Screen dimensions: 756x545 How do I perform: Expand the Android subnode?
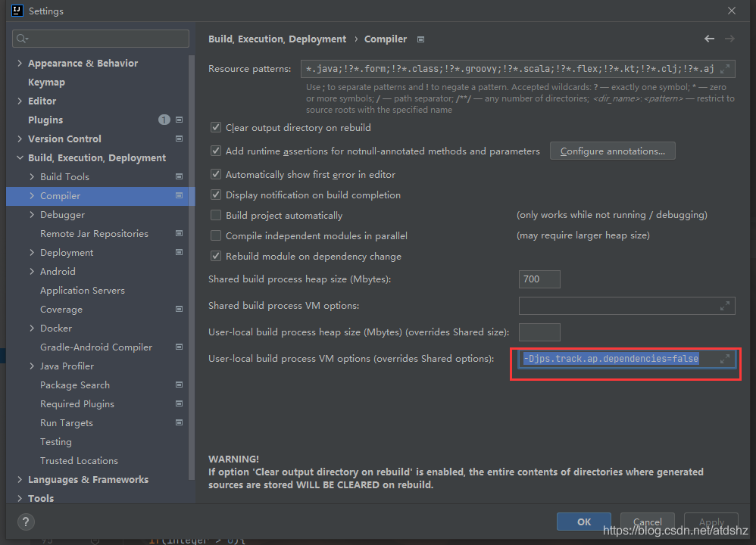[x=32, y=271]
